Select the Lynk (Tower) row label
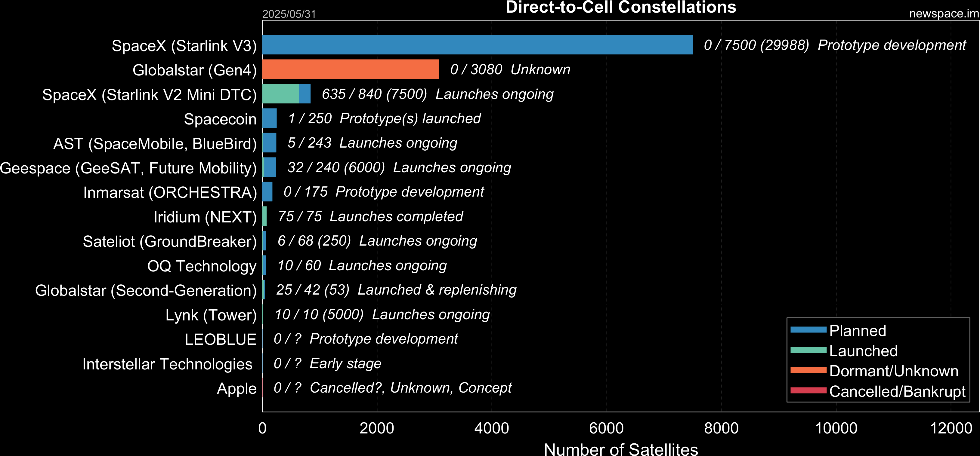Image resolution: width=980 pixels, height=456 pixels. (x=211, y=315)
